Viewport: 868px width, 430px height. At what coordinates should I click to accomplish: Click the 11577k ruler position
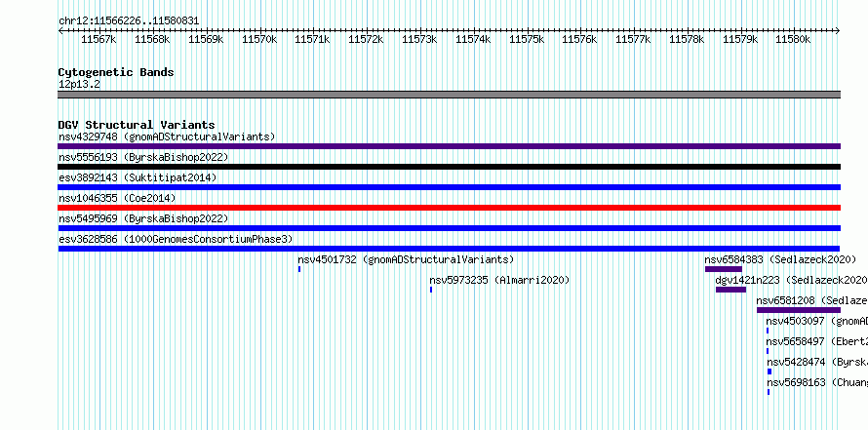click(634, 39)
